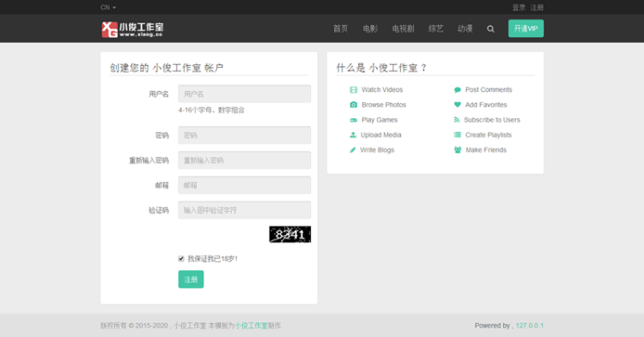Go to 首页 in the navigation

[x=340, y=28]
